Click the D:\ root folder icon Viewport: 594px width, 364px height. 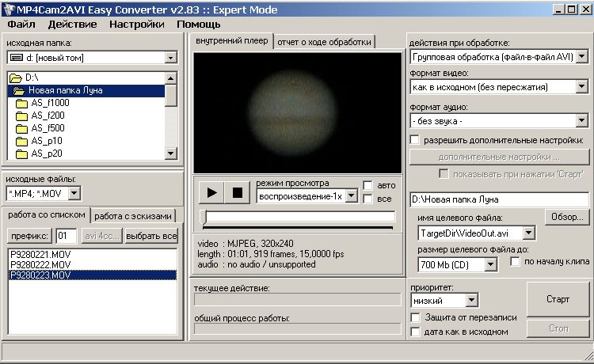(x=16, y=78)
